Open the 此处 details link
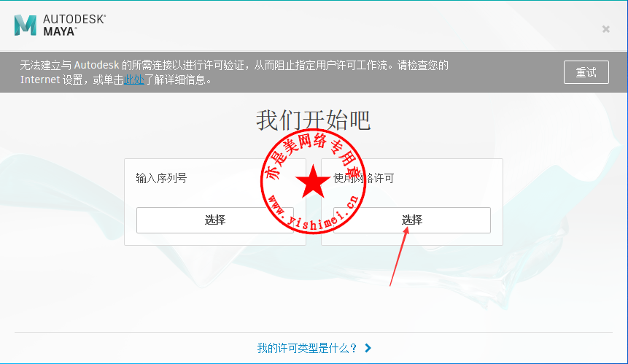This screenshot has height=364, width=628. (x=133, y=80)
